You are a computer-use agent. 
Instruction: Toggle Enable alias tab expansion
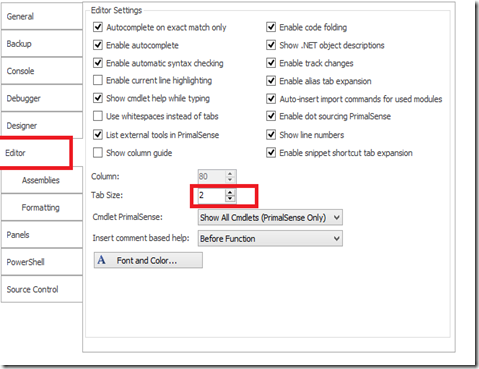pos(271,81)
